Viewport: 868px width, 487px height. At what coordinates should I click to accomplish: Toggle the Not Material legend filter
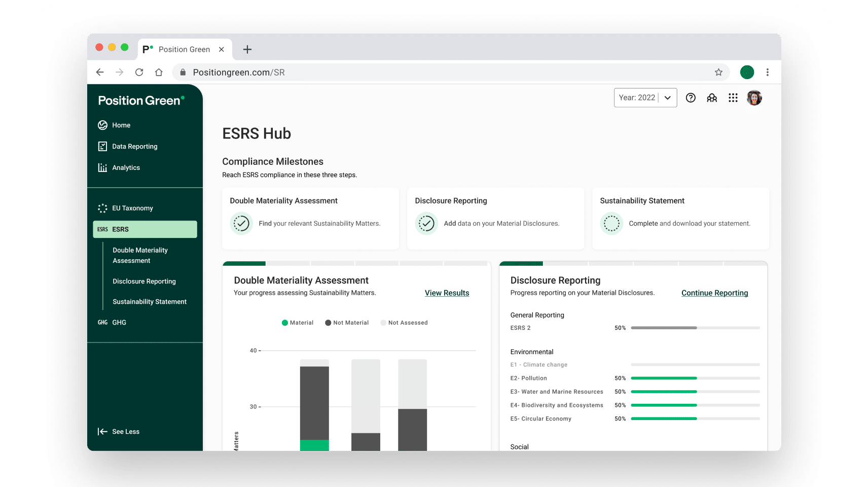pos(347,322)
